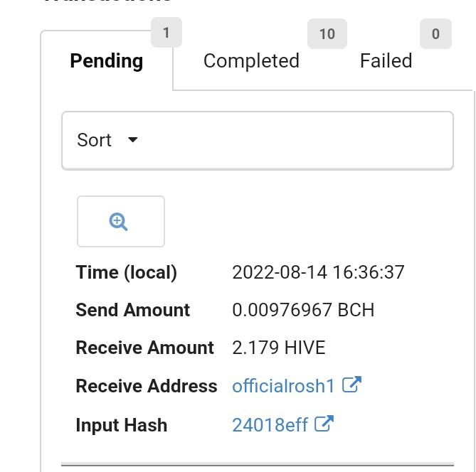Open external link icon beside 24018eff
Viewport: 476px width, 472px height.
coord(324,424)
